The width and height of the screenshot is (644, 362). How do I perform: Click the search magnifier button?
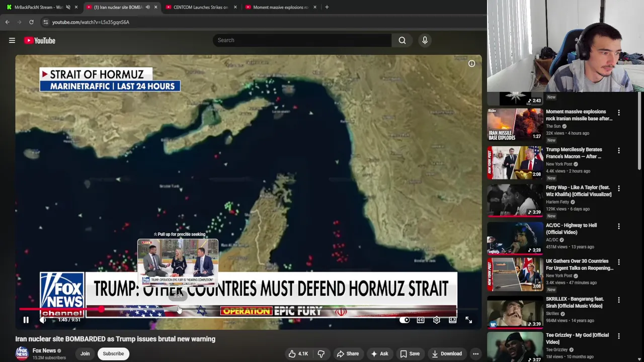tap(402, 40)
